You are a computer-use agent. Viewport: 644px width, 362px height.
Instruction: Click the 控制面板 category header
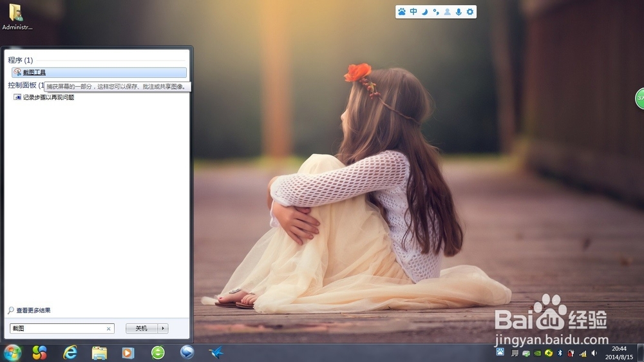click(26, 85)
